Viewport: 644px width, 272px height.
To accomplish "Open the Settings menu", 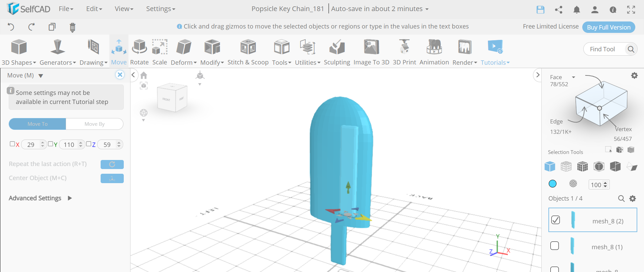I will click(160, 9).
